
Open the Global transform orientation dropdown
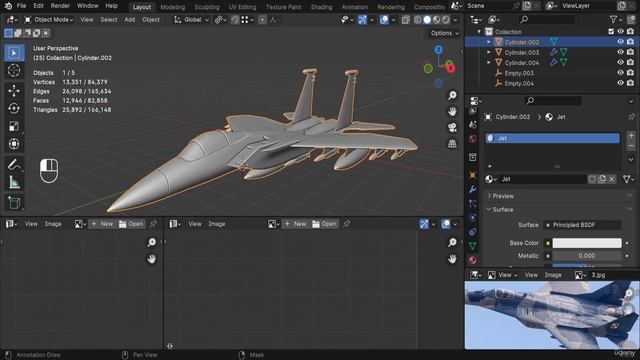pyautogui.click(x=191, y=20)
